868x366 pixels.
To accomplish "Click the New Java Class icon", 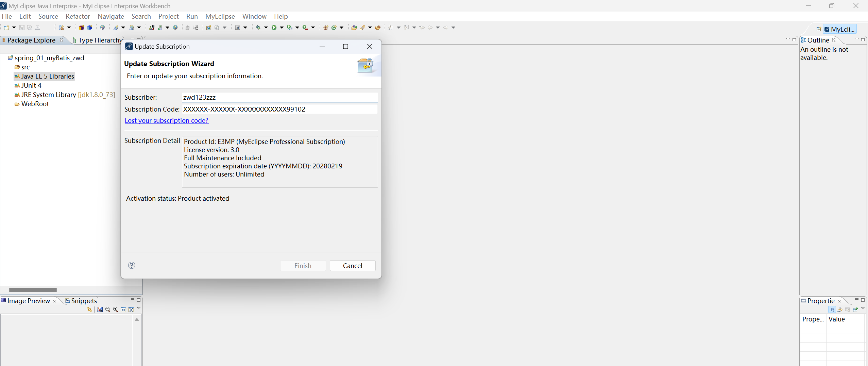I will 334,28.
